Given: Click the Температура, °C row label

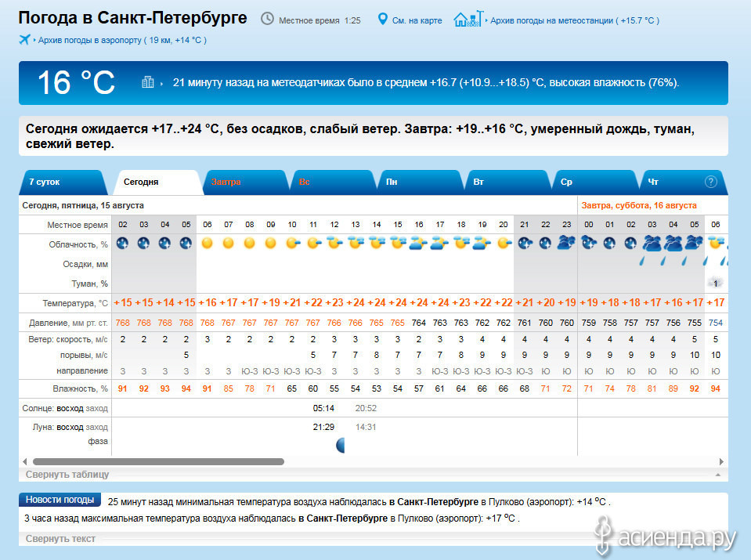Looking at the screenshot, I should pyautogui.click(x=75, y=304).
